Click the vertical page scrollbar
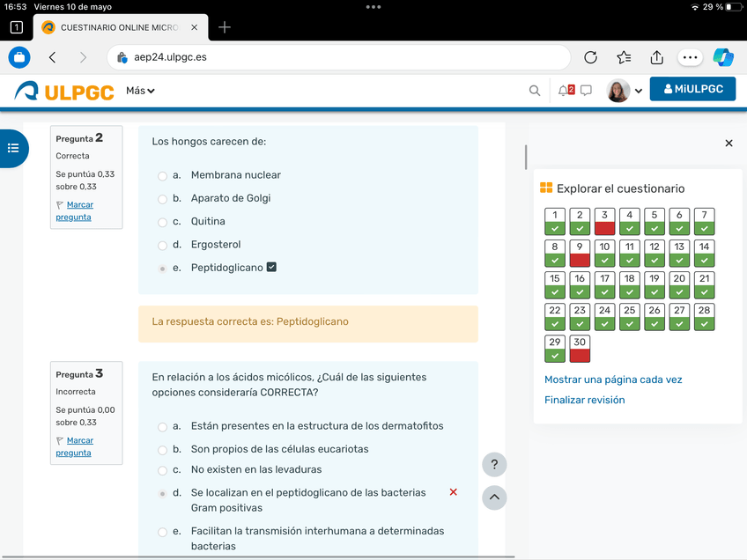Screen dimensions: 747x560 [x=526, y=157]
